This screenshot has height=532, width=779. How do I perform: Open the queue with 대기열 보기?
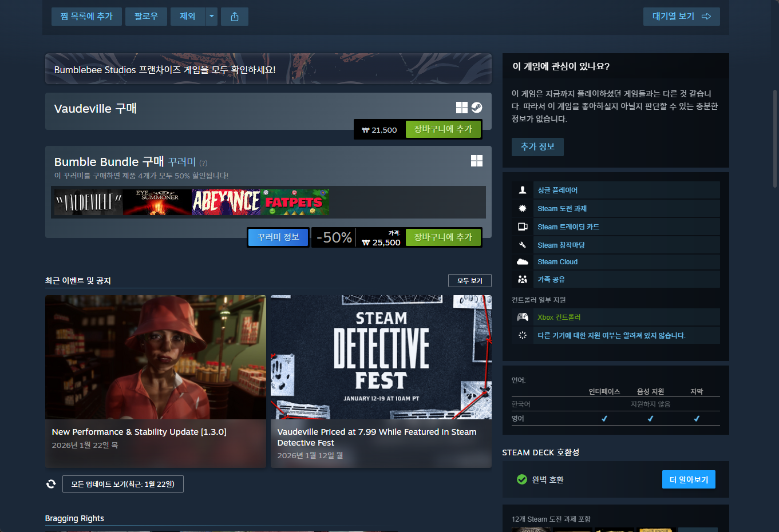[x=682, y=17]
